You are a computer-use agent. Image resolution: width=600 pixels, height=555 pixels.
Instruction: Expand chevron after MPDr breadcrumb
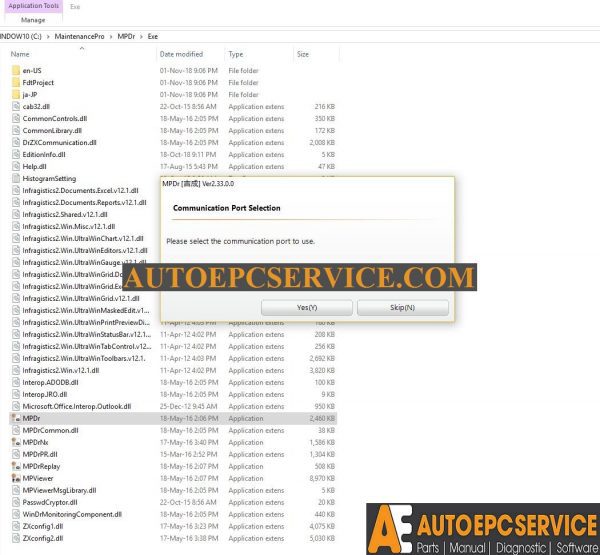142,36
